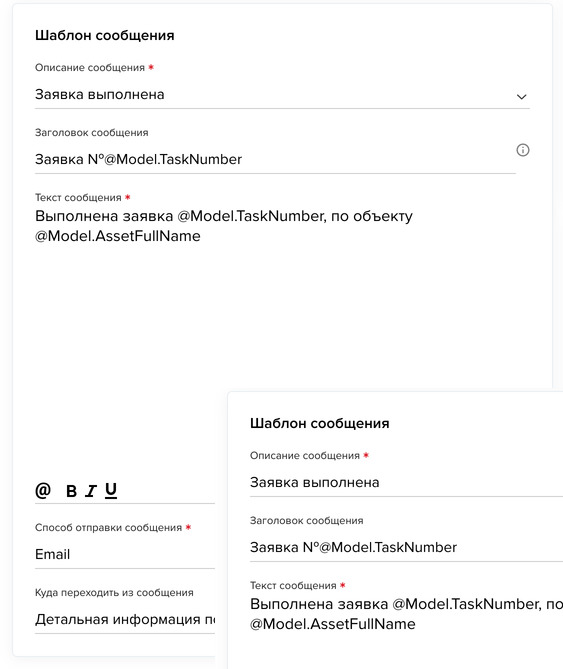This screenshot has height=669, width=563.
Task: Click the 'Шаблон сообщения' heading in overlay panel
Action: pyautogui.click(x=319, y=423)
